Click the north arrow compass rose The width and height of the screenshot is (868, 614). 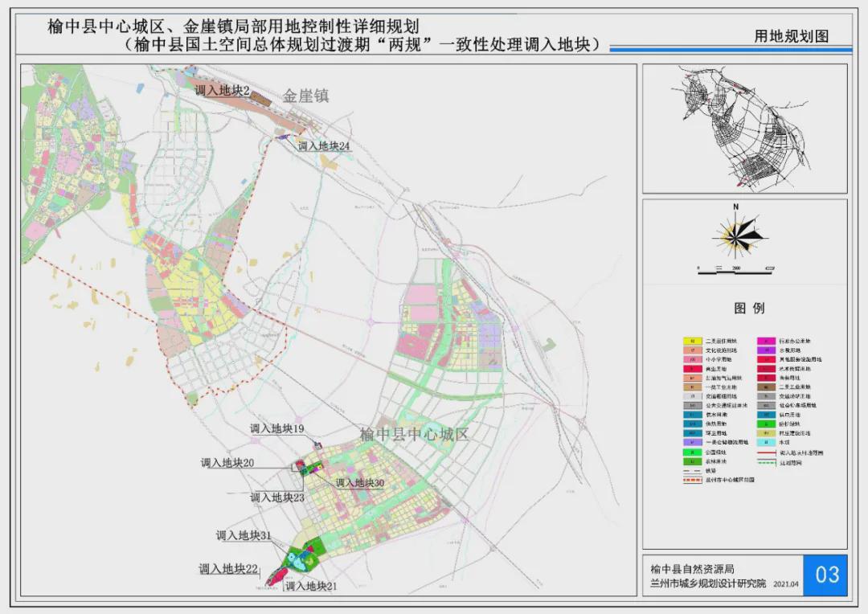(736, 232)
